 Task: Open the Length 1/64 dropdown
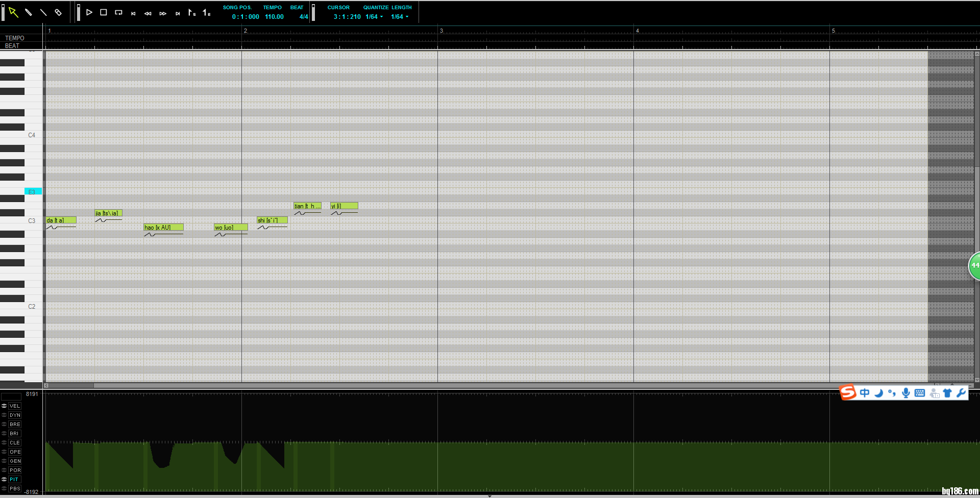click(x=400, y=17)
